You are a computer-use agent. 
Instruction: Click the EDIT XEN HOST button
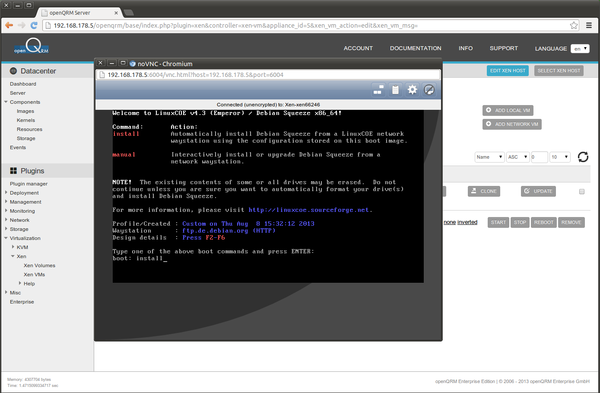coord(507,70)
